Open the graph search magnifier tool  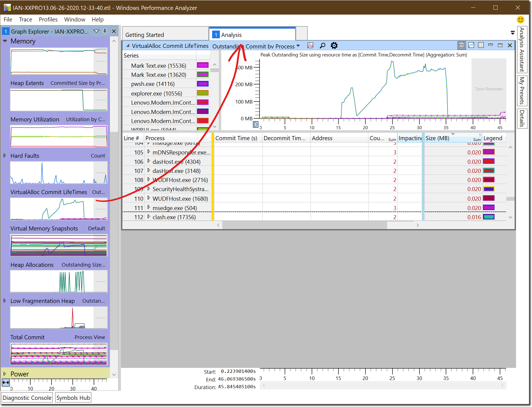pos(322,45)
